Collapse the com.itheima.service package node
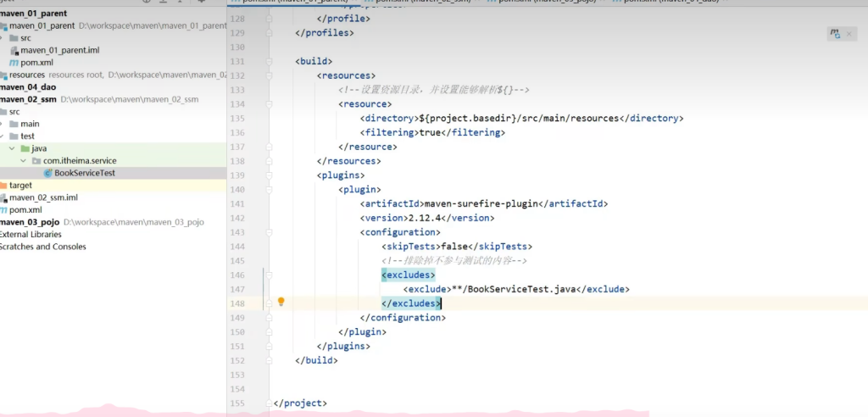The height and width of the screenshot is (417, 868). tap(23, 160)
